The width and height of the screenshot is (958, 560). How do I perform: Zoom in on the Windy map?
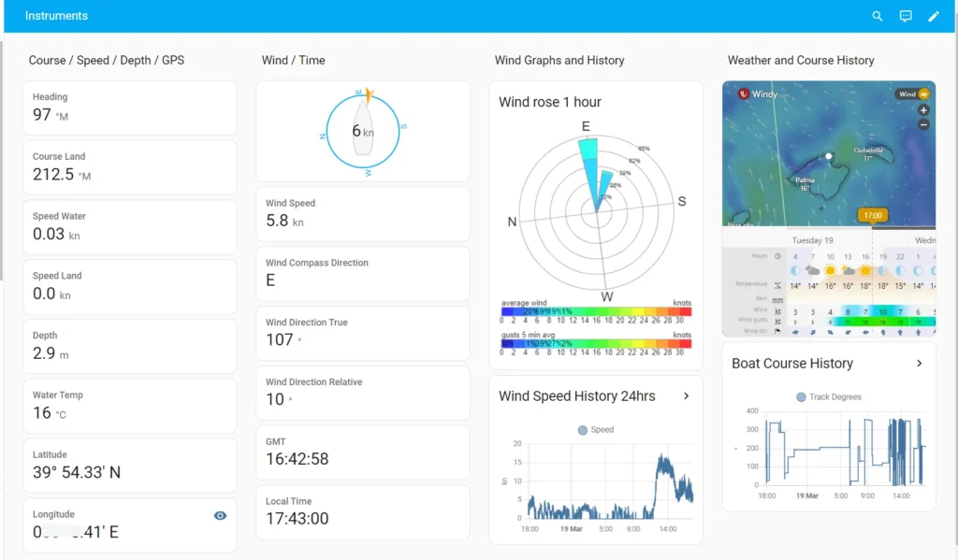tap(923, 110)
